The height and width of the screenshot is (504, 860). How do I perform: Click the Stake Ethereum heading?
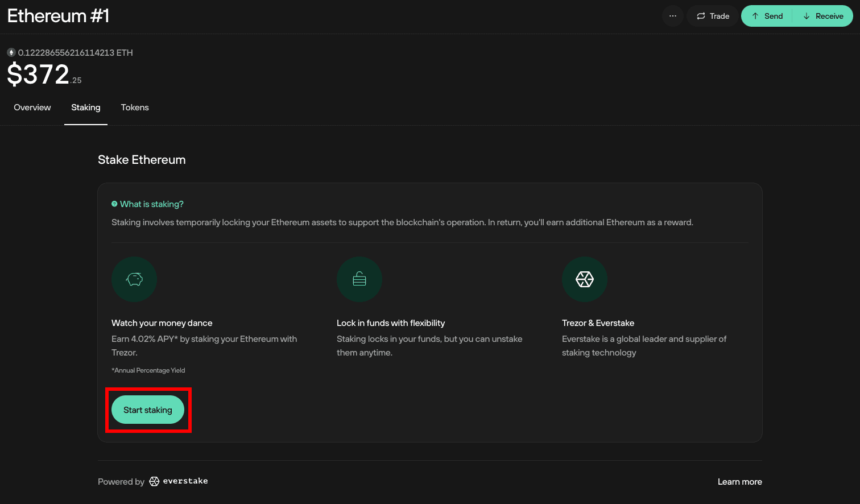click(x=142, y=160)
